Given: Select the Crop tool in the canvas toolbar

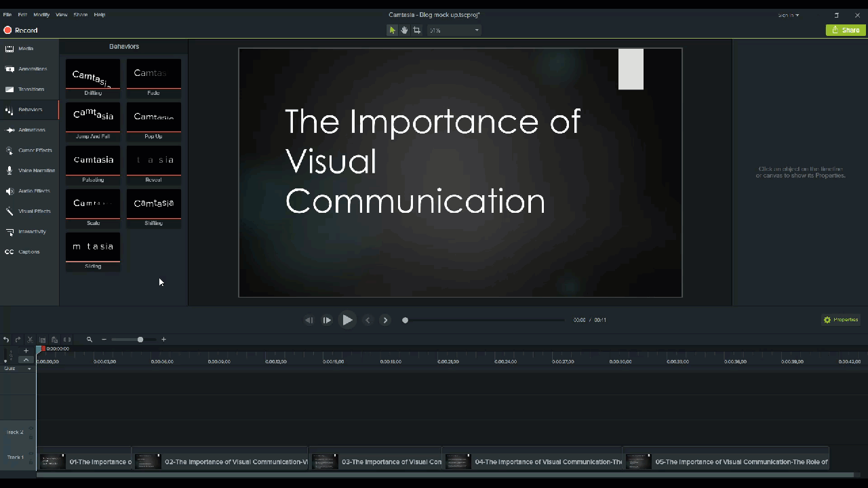Looking at the screenshot, I should [x=416, y=30].
